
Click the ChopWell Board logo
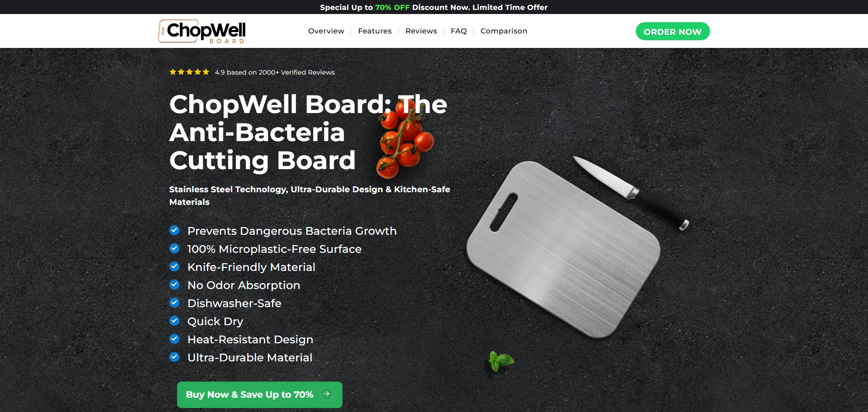point(202,31)
